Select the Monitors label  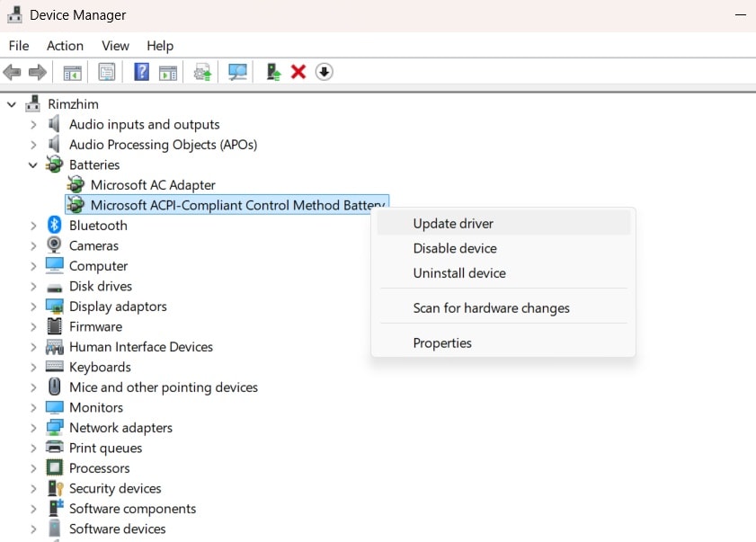point(96,407)
